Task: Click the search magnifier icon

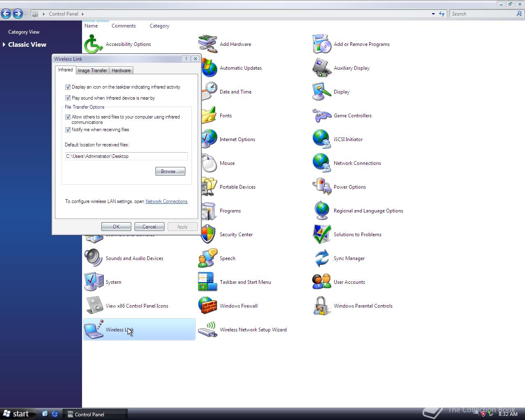Action: (x=519, y=14)
